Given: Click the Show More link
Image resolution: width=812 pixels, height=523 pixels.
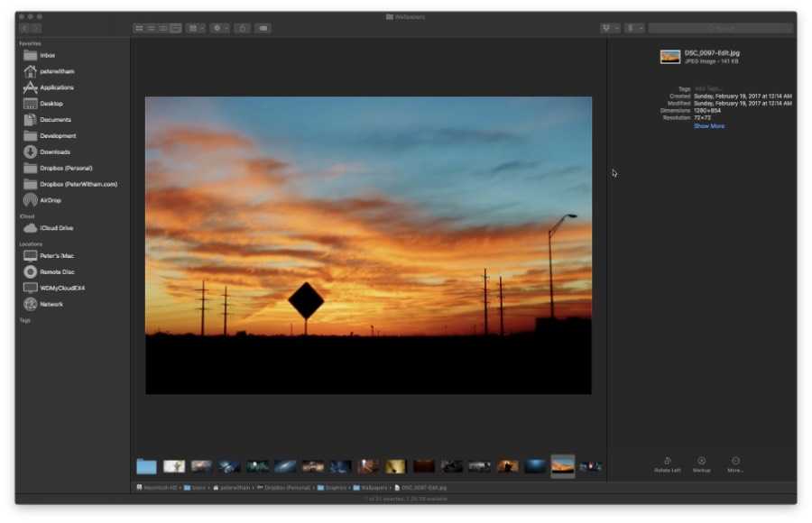Looking at the screenshot, I should click(x=708, y=126).
